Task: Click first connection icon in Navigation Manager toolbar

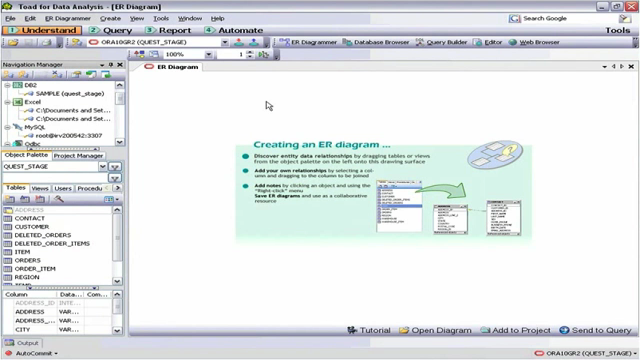Action: [x=9, y=74]
